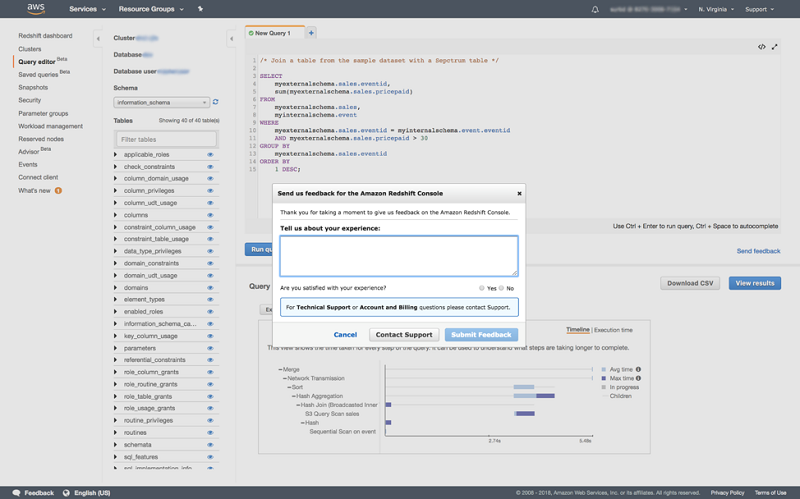Preview the routines table eye icon

coord(210,433)
